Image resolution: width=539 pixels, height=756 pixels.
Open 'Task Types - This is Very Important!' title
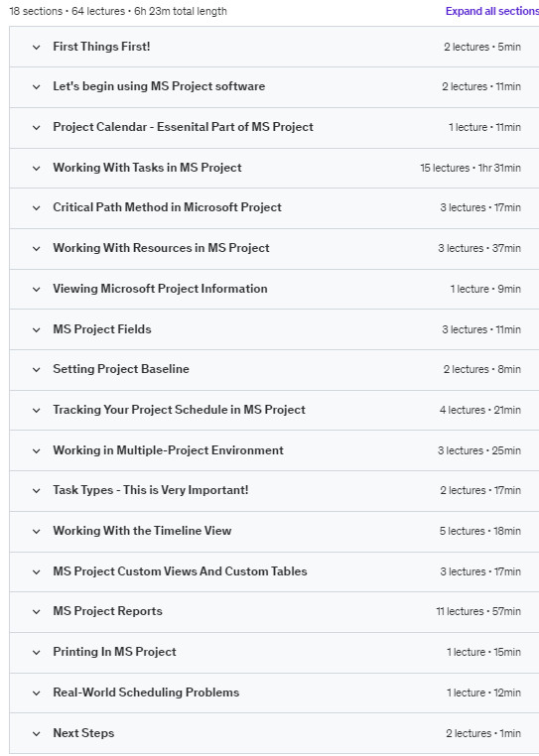click(151, 490)
